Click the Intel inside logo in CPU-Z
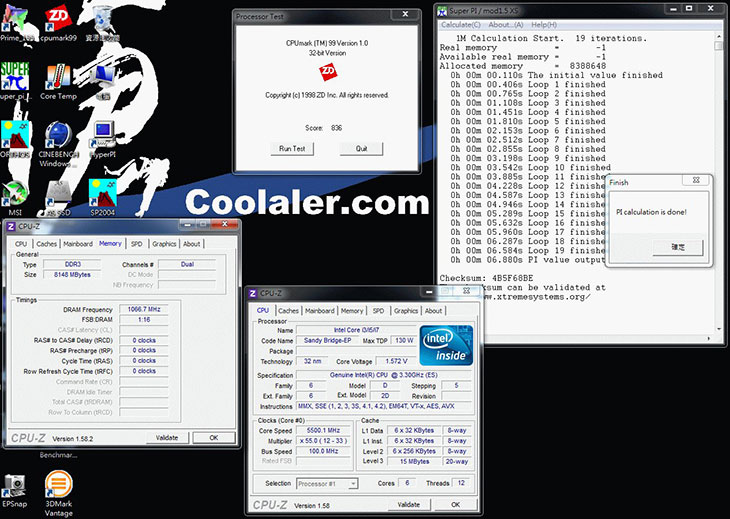 coord(446,345)
